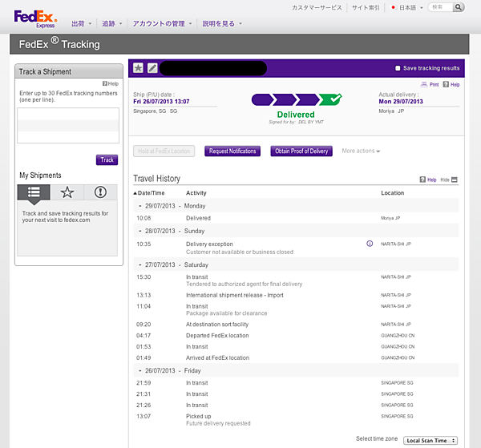The image size is (481, 448).
Task: Click the pencil edit nickname icon
Action: (x=152, y=68)
